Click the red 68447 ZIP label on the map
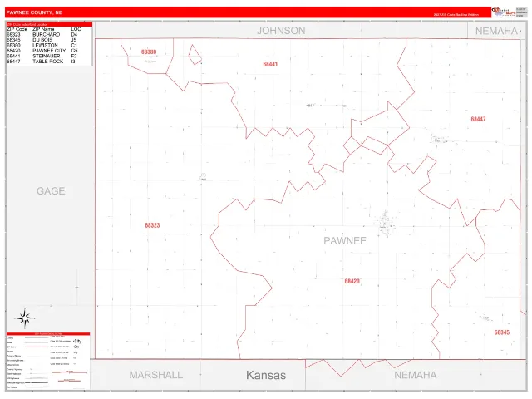The image size is (532, 399). tap(478, 119)
